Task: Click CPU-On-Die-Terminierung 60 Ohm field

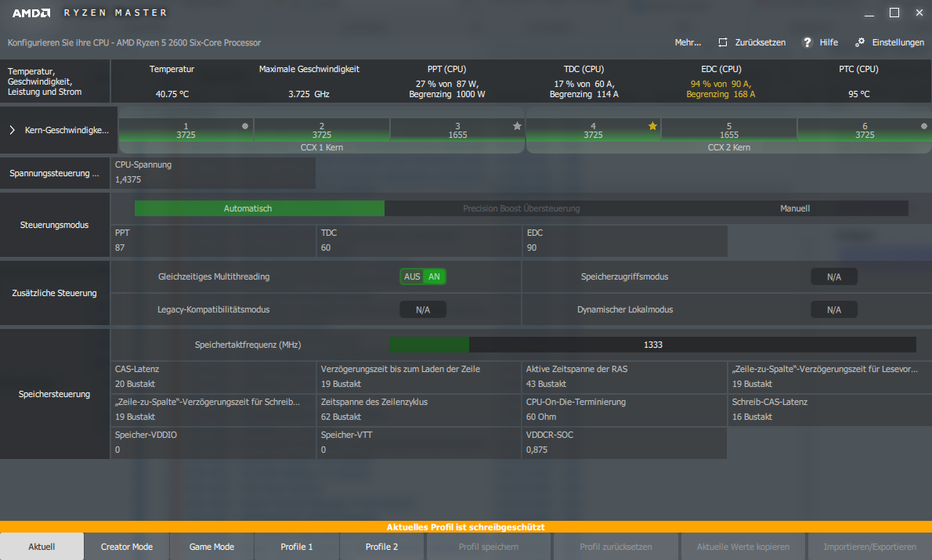Action: click(x=625, y=410)
